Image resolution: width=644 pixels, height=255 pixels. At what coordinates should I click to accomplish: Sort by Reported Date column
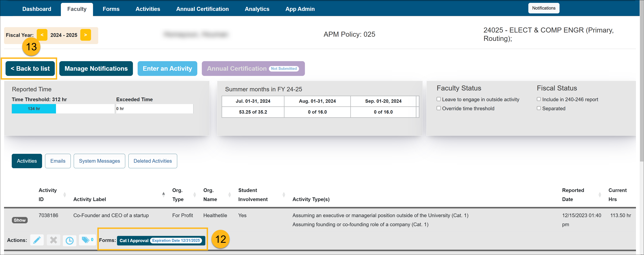600,195
